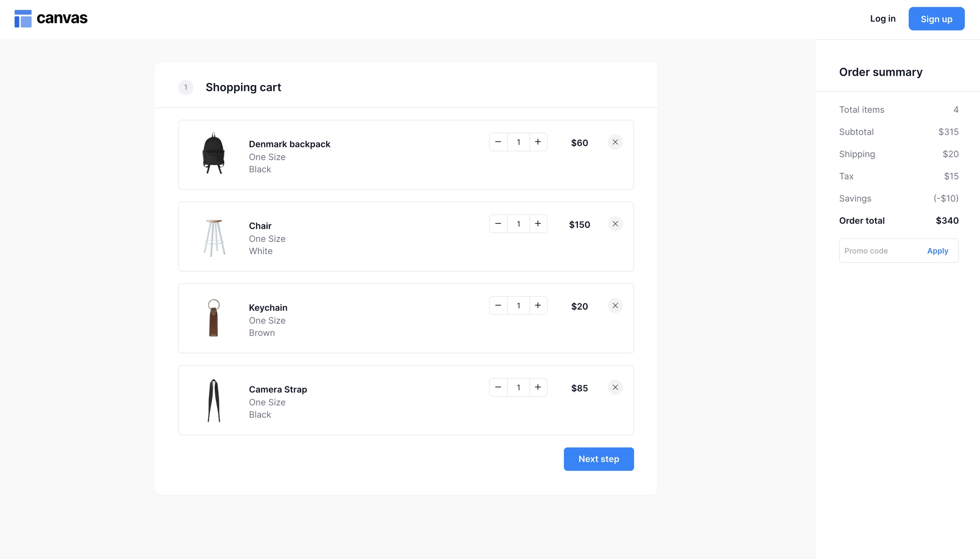Apply the promo code
980x559 pixels.
pyautogui.click(x=937, y=251)
